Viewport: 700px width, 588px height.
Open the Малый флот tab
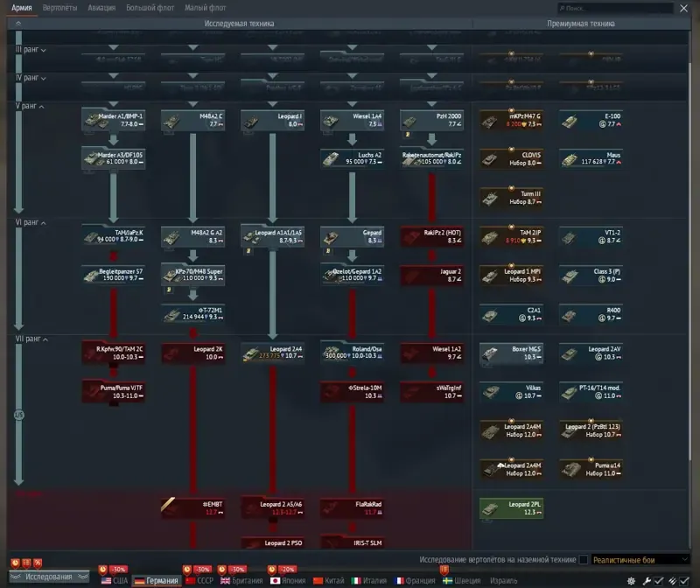(x=206, y=8)
